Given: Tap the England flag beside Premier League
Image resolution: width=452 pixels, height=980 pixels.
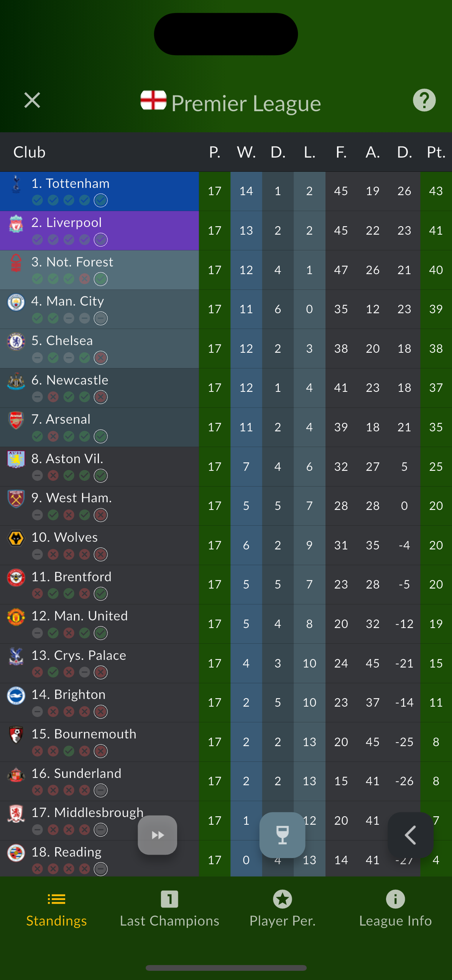Looking at the screenshot, I should click(x=153, y=100).
